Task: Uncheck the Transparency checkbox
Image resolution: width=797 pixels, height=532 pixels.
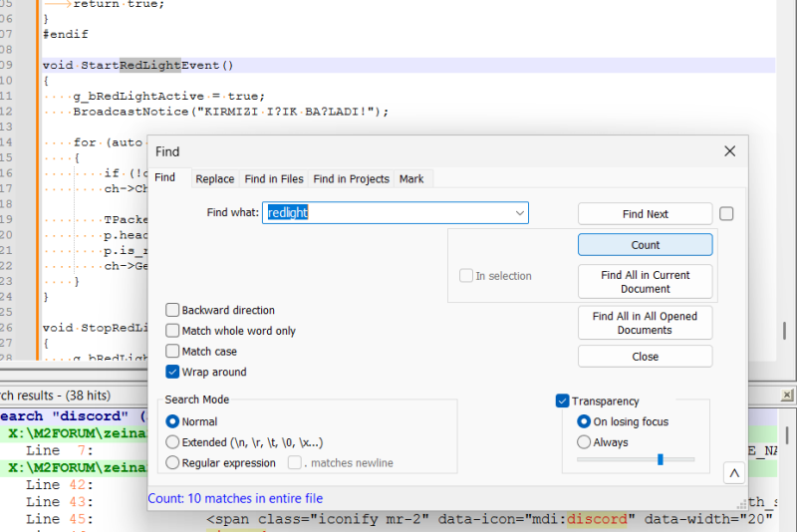Action: [563, 400]
